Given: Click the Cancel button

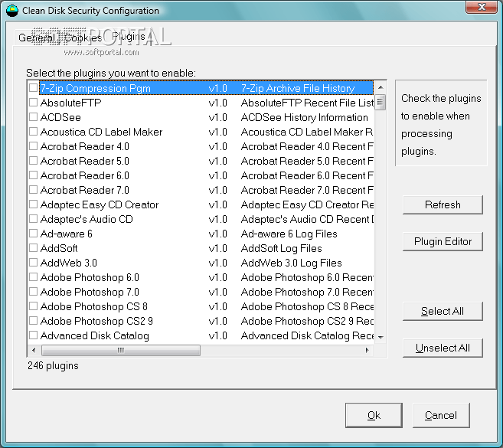Looking at the screenshot, I should pos(441,415).
